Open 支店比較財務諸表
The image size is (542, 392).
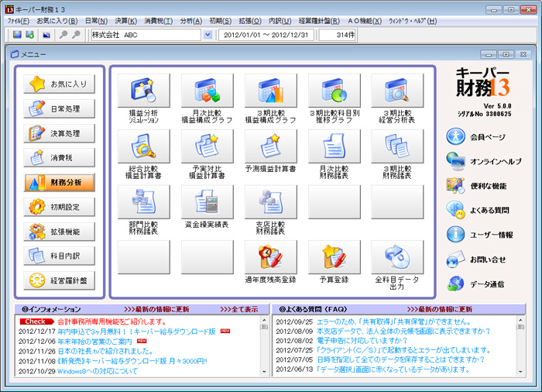(x=271, y=202)
